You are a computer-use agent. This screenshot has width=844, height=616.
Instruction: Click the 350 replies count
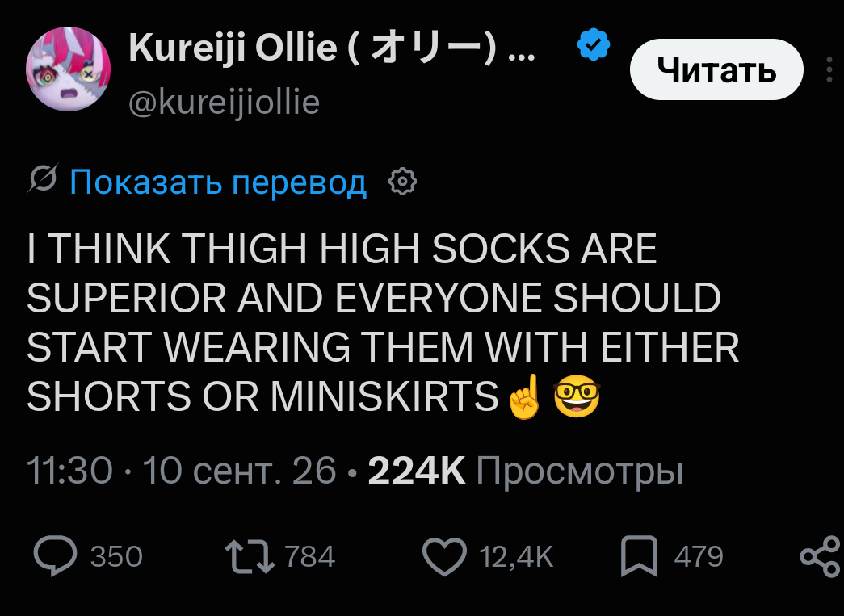(116, 556)
